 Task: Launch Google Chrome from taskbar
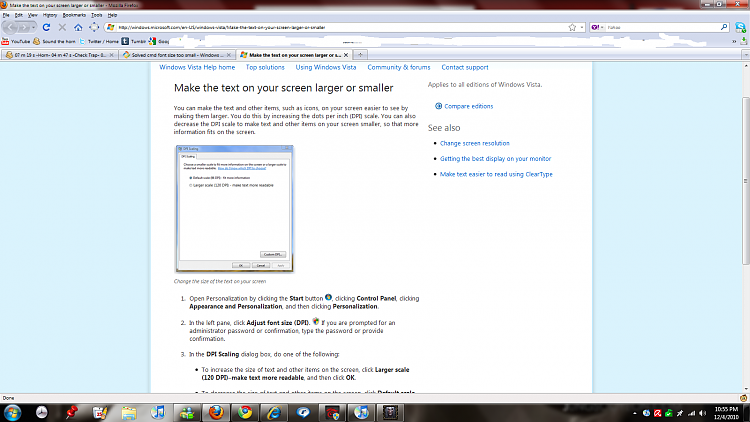[x=245, y=412]
